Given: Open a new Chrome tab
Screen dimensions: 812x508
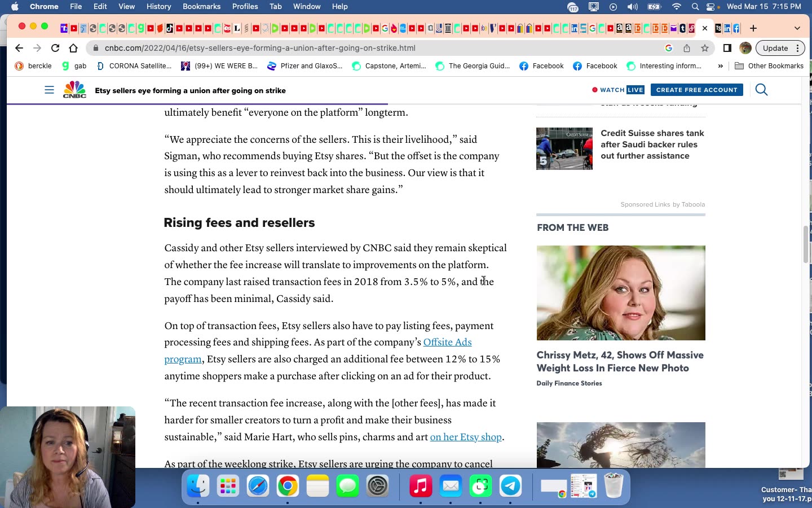Looking at the screenshot, I should 753,28.
